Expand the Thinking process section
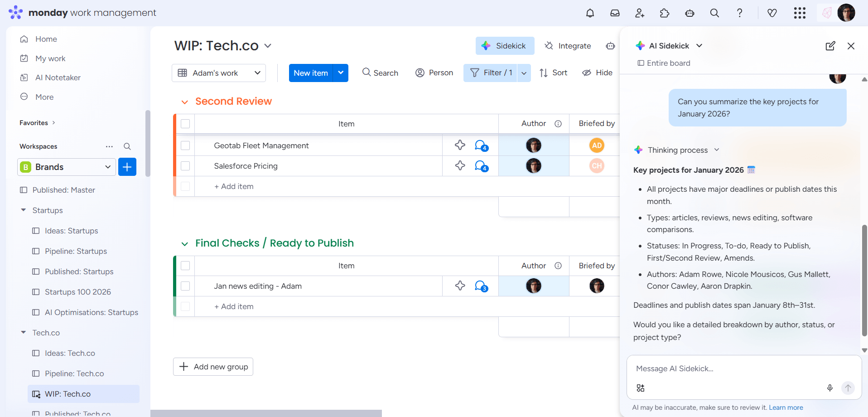This screenshot has width=868, height=417. 717,150
